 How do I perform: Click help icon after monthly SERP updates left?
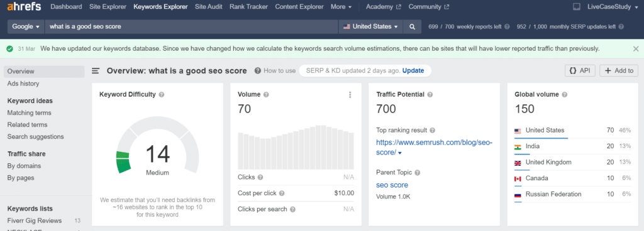click(621, 26)
